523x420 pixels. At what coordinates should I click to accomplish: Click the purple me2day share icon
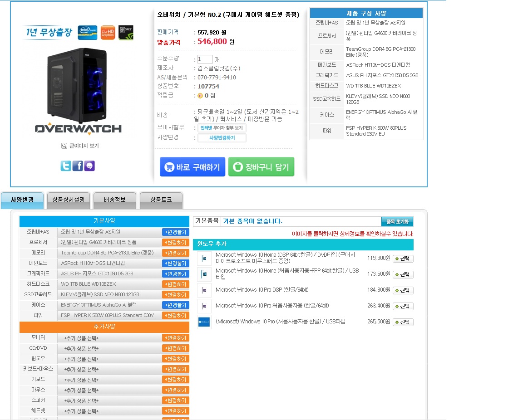pyautogui.click(x=89, y=166)
